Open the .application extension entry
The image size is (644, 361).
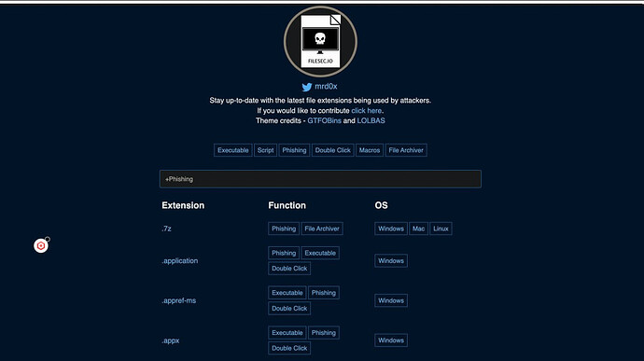click(x=179, y=261)
